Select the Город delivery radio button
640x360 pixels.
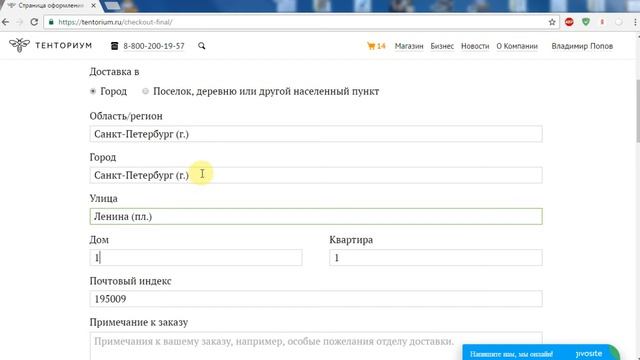[93, 91]
